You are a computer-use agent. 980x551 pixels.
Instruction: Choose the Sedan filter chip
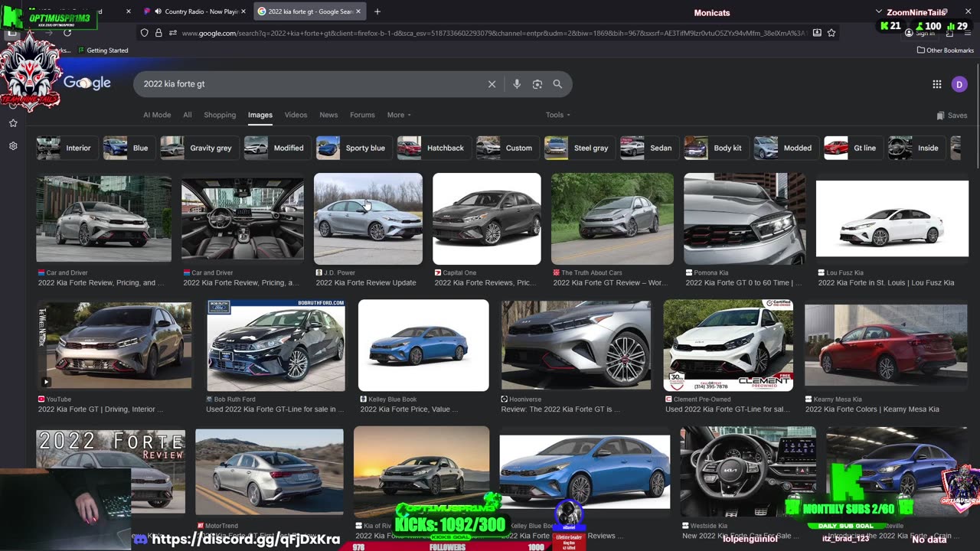pos(649,148)
